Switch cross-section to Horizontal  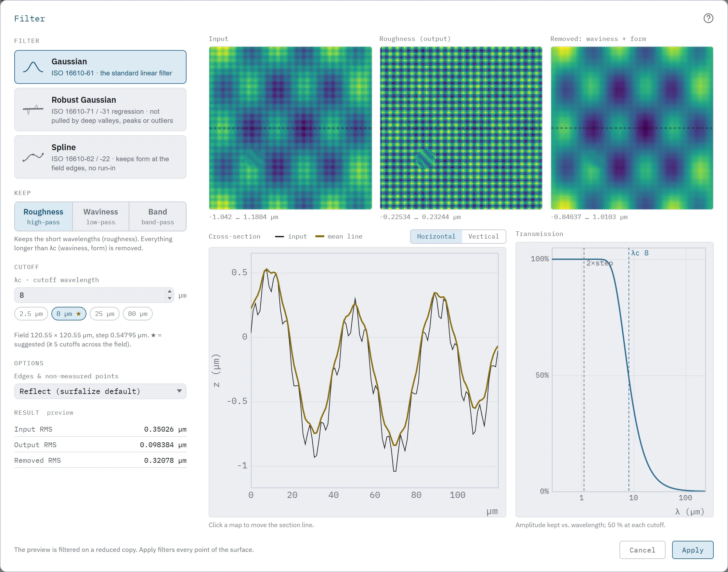tap(436, 236)
